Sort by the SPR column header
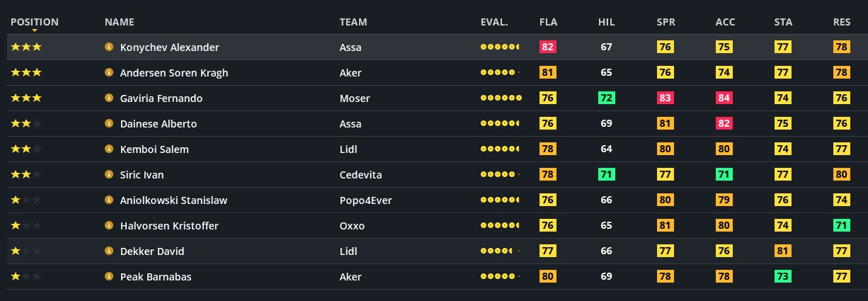This screenshot has height=301, width=868. [666, 22]
